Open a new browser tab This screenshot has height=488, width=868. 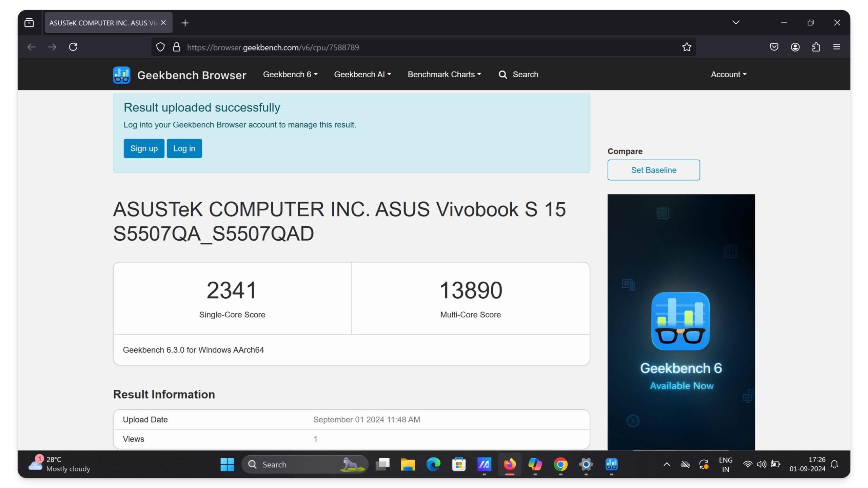185,23
